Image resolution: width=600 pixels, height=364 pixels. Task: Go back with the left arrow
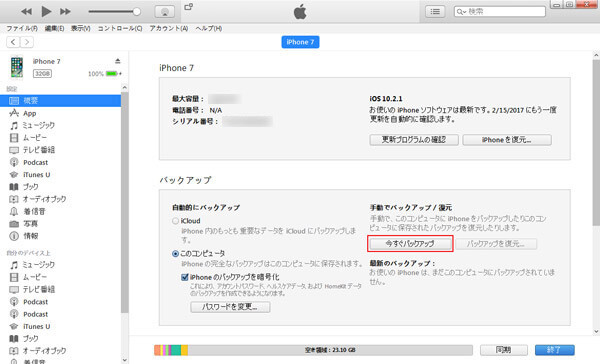point(13,42)
